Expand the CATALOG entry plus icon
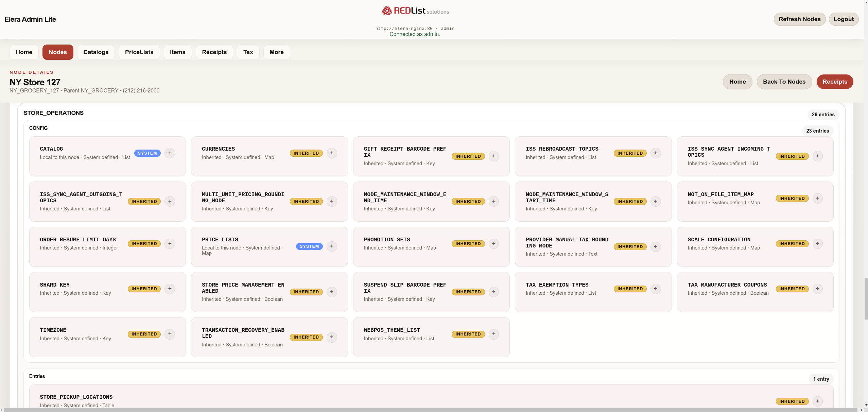The width and height of the screenshot is (868, 412). 170,153
